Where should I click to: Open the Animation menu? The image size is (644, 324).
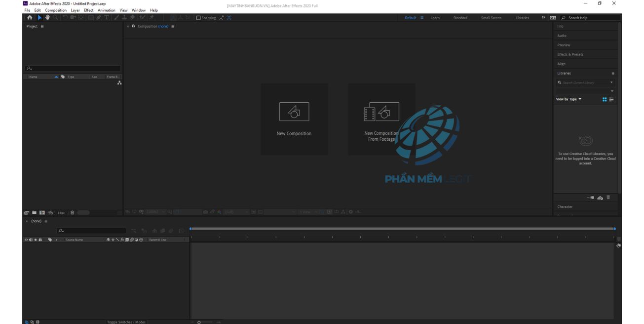[107, 10]
